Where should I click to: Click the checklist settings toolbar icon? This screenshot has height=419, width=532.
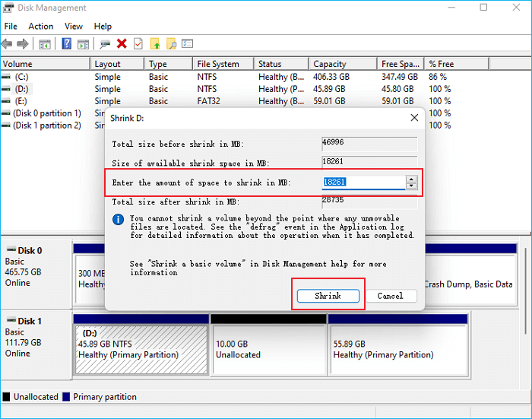187,44
